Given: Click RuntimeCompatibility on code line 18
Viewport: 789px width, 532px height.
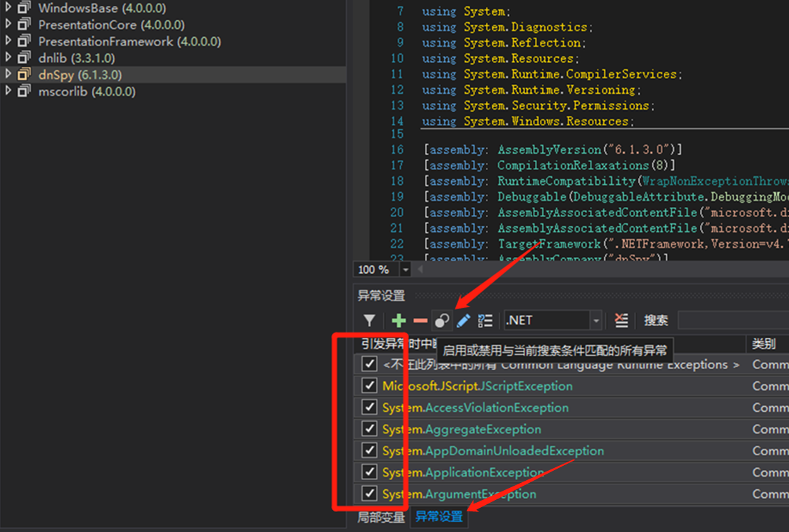Looking at the screenshot, I should pos(566,181).
